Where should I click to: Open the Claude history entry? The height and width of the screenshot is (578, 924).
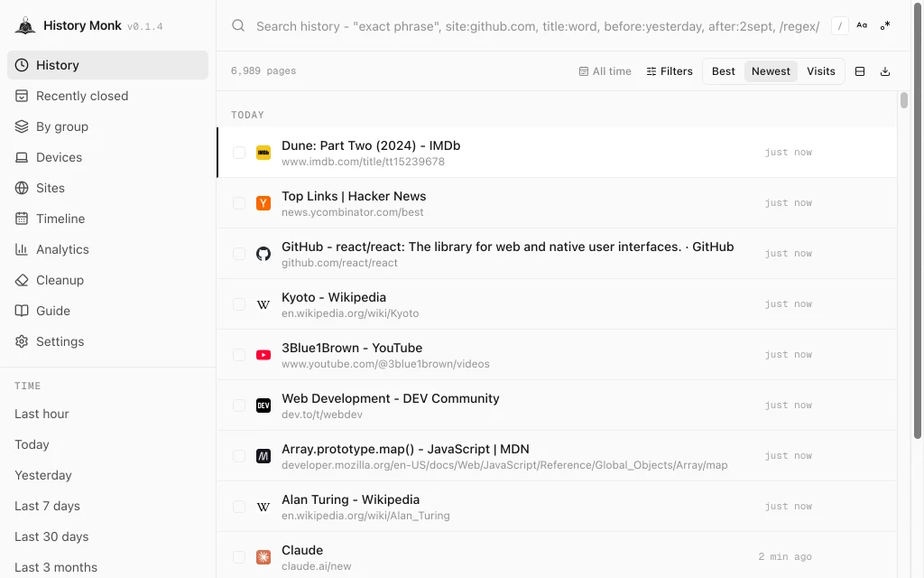pos(302,551)
